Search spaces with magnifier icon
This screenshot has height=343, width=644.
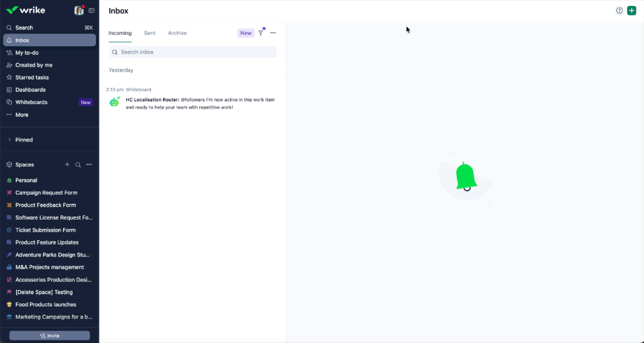click(x=78, y=164)
